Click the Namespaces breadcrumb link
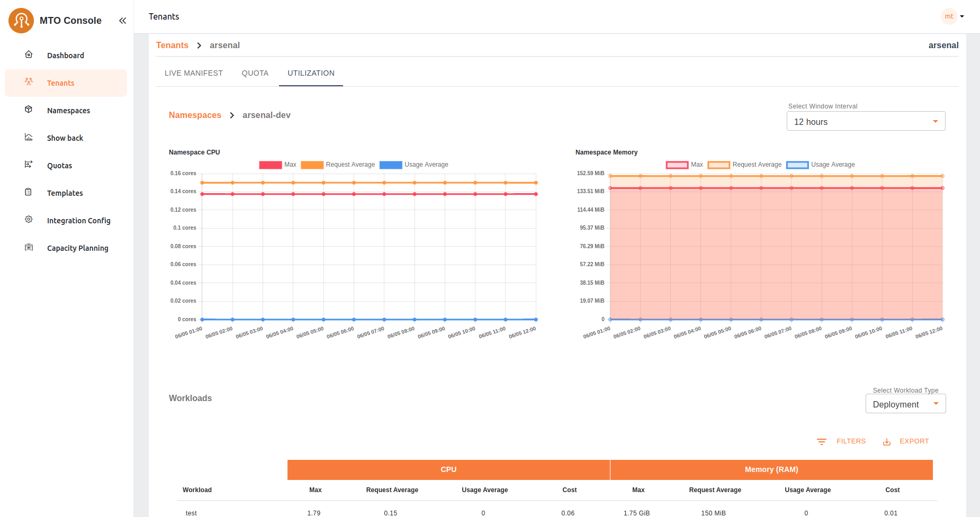980x517 pixels. (195, 115)
